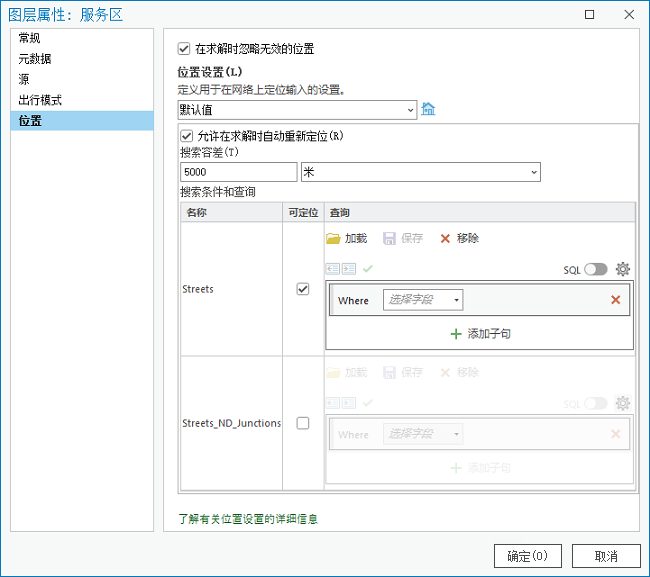Click the outdent clause icon for Streets
This screenshot has height=577, width=650.
[333, 269]
